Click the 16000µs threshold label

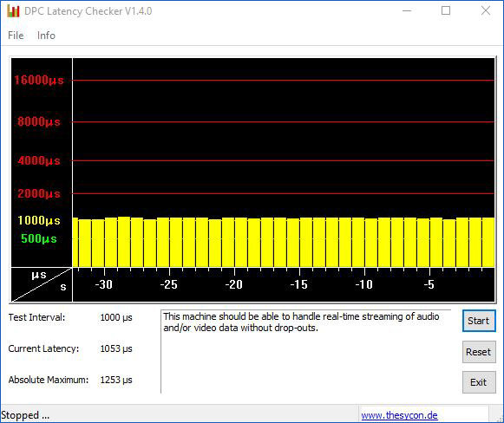[39, 80]
